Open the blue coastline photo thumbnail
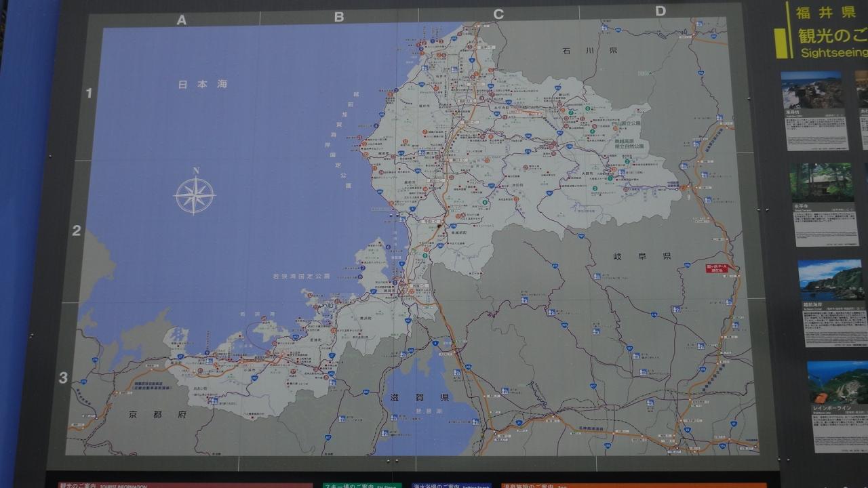Image resolution: width=868 pixels, height=488 pixels. click(830, 280)
